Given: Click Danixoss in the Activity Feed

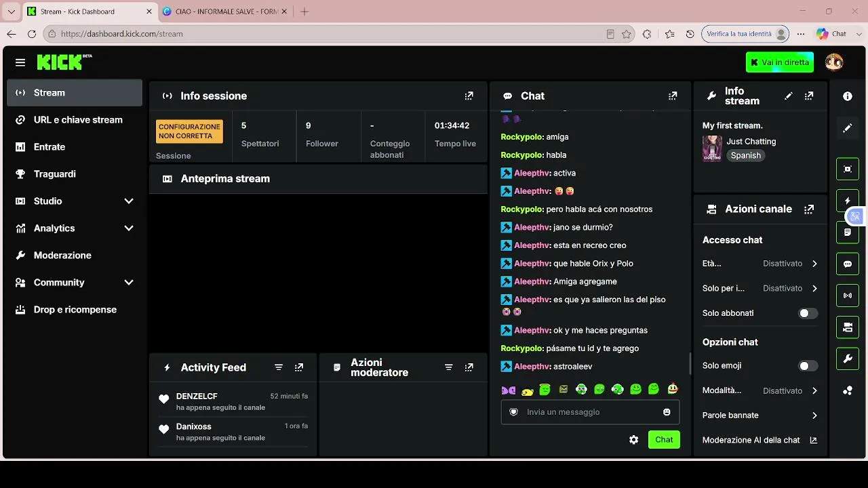Looking at the screenshot, I should point(194,427).
